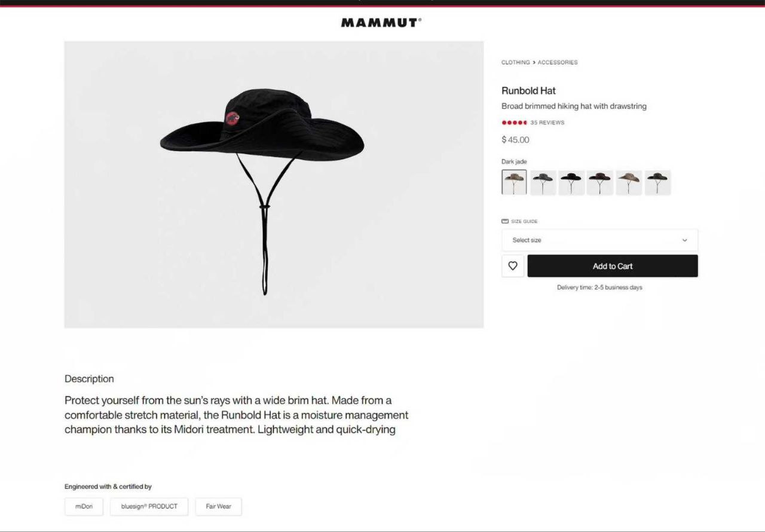Screen dimensions: 765x532
Task: Click the Fair Wear tag
Action: coord(219,506)
